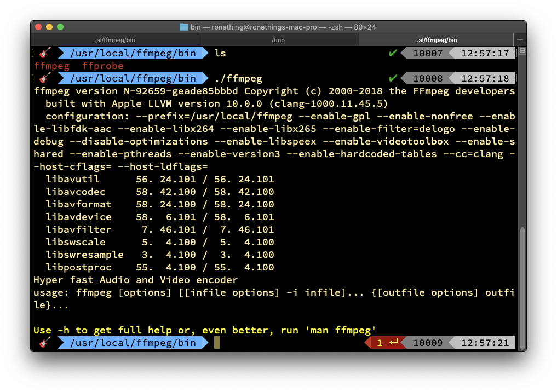This screenshot has width=557, height=392.
Task: Click the blinking cursor at the current prompt
Action: tap(217, 343)
